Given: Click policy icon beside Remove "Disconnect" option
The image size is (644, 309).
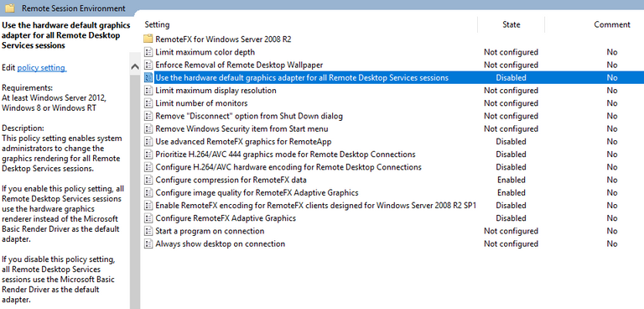Looking at the screenshot, I should click(x=148, y=116).
